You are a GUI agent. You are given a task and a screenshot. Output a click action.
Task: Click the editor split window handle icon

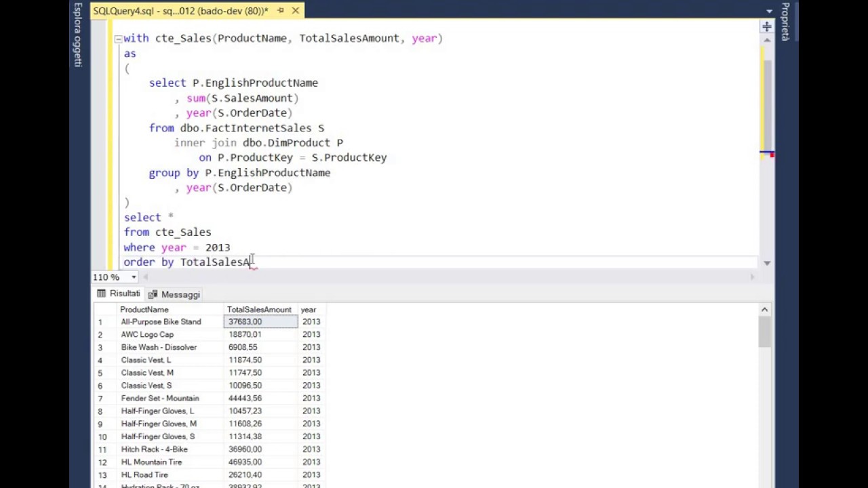766,26
